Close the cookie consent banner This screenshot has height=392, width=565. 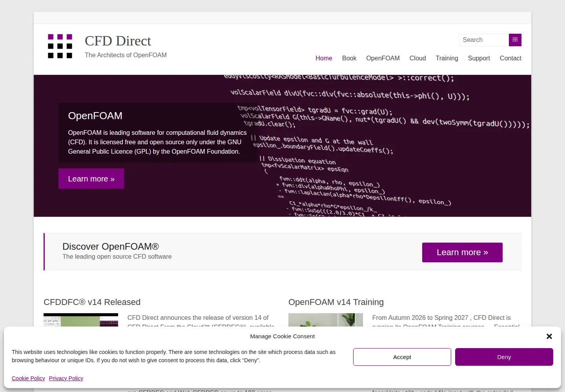(x=549, y=336)
